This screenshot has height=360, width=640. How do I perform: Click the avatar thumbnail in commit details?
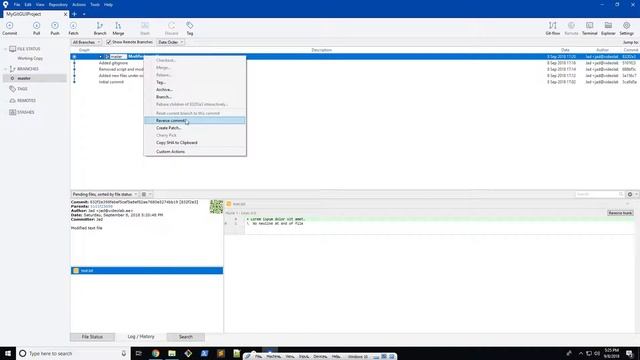pos(216,207)
